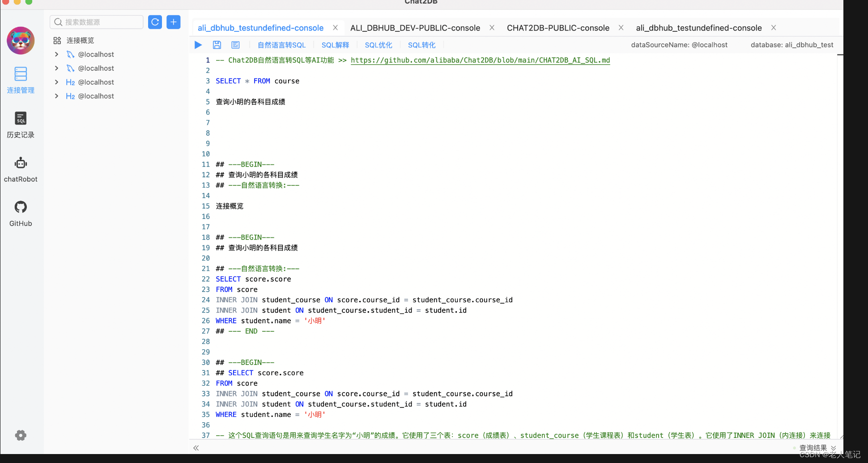
Task: Expand first H2 @localhost connection
Action: click(56, 82)
